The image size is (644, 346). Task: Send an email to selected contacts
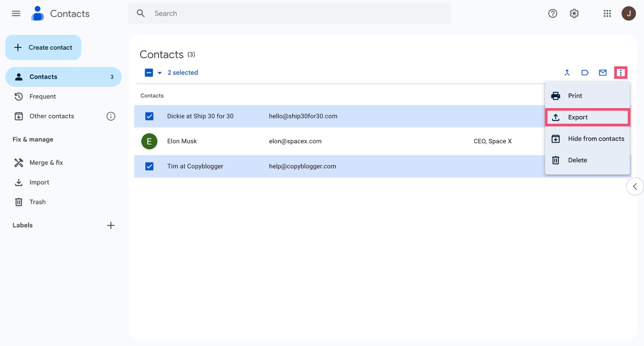tap(603, 73)
